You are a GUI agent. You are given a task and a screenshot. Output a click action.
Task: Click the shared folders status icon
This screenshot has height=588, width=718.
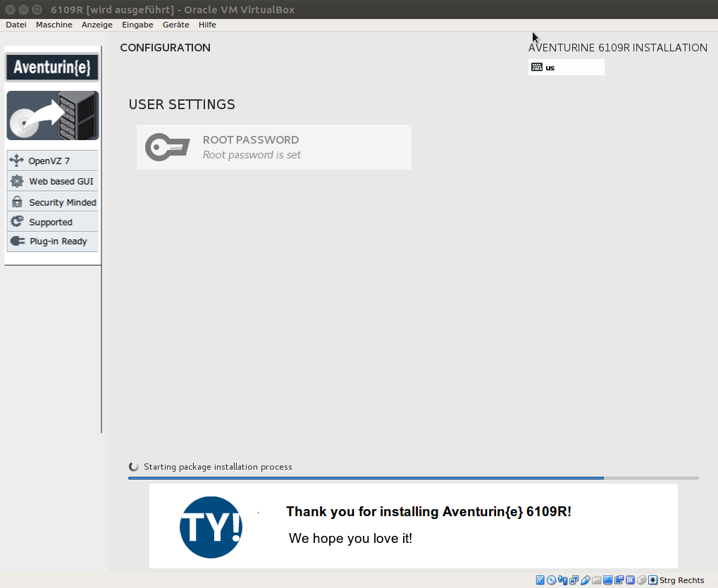pos(596,580)
